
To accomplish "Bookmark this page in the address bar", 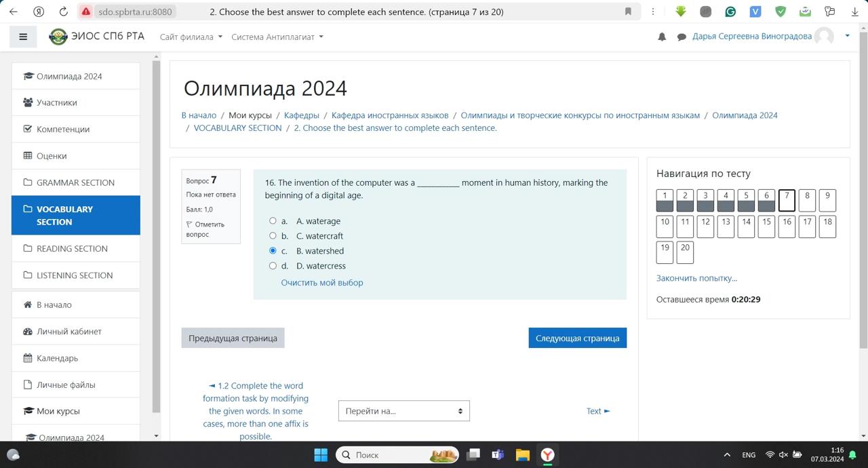I will (x=628, y=12).
